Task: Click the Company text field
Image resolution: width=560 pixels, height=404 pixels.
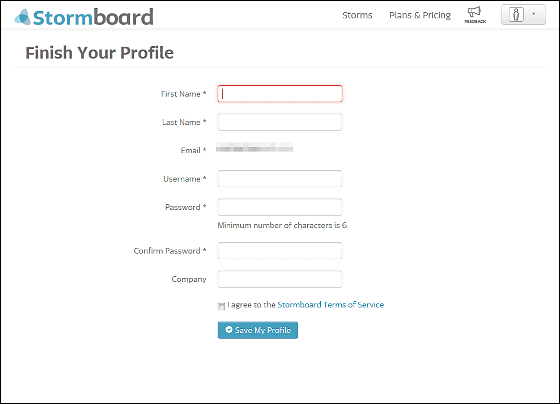Action: [280, 279]
